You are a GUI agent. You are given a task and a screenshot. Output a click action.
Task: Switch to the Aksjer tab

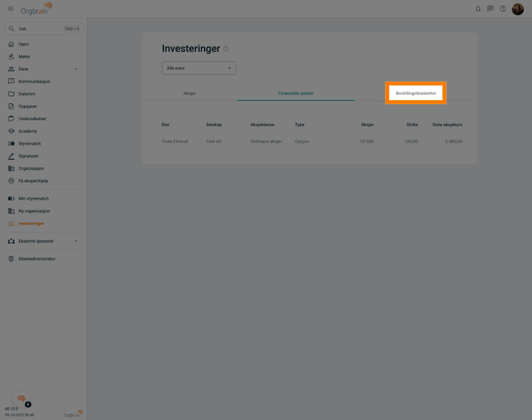190,93
